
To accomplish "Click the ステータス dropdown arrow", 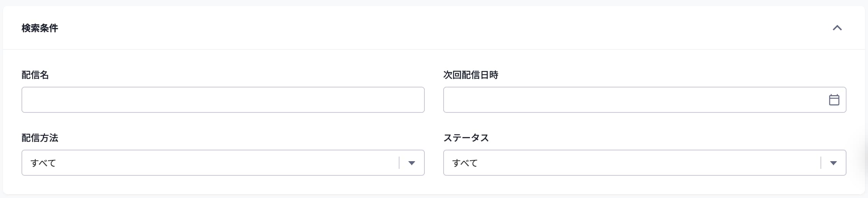I will click(x=833, y=163).
